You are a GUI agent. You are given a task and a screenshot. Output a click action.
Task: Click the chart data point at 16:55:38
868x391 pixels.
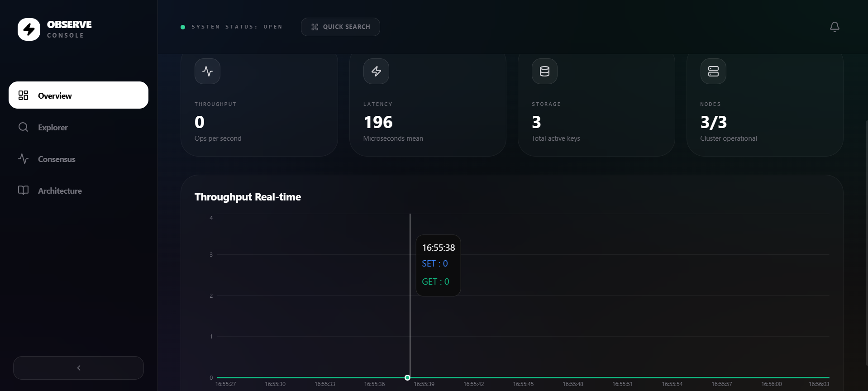pos(407,377)
